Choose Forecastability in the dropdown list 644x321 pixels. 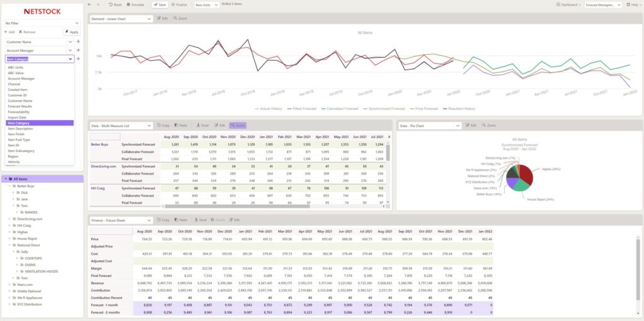19,112
